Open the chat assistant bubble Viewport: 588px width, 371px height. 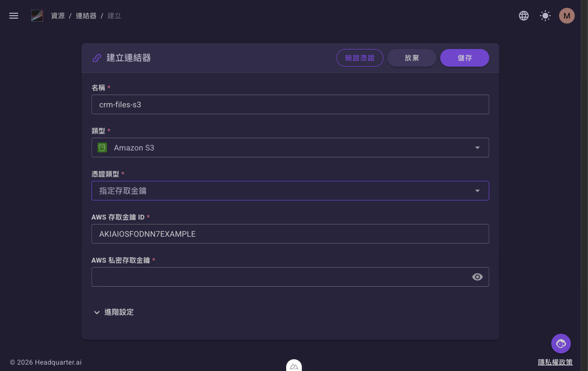click(561, 343)
